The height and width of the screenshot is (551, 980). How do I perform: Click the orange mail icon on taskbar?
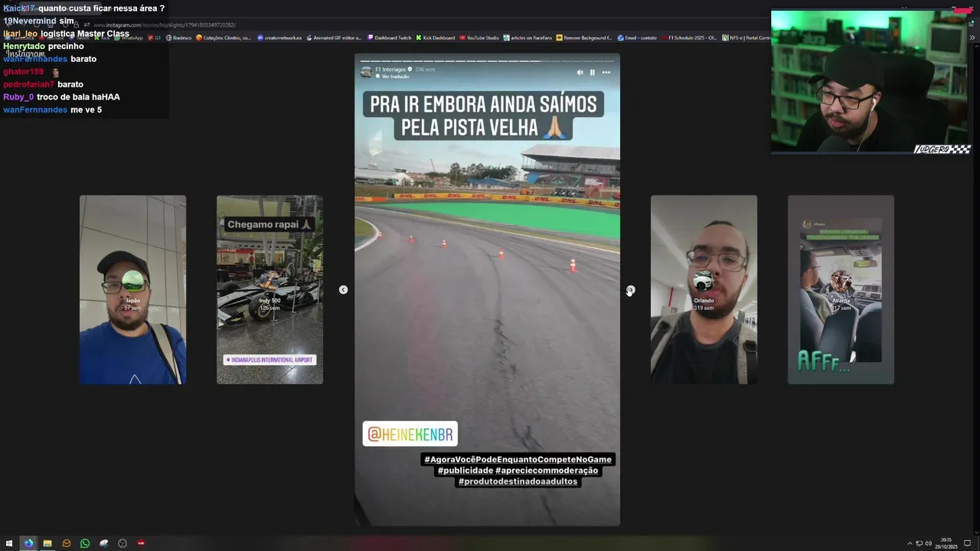tap(67, 543)
